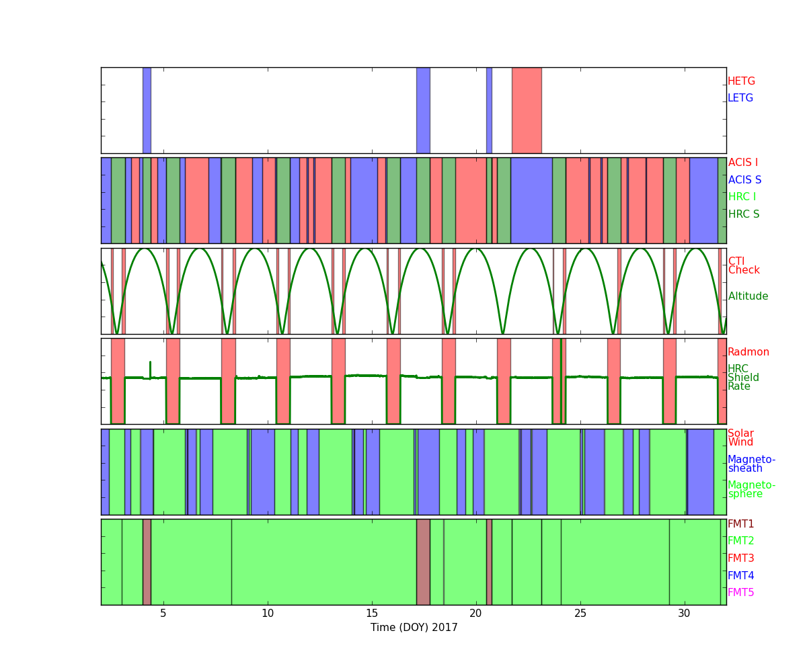807x672 pixels.
Task: Select the FMT2 legend label
Action: pyautogui.click(x=741, y=541)
